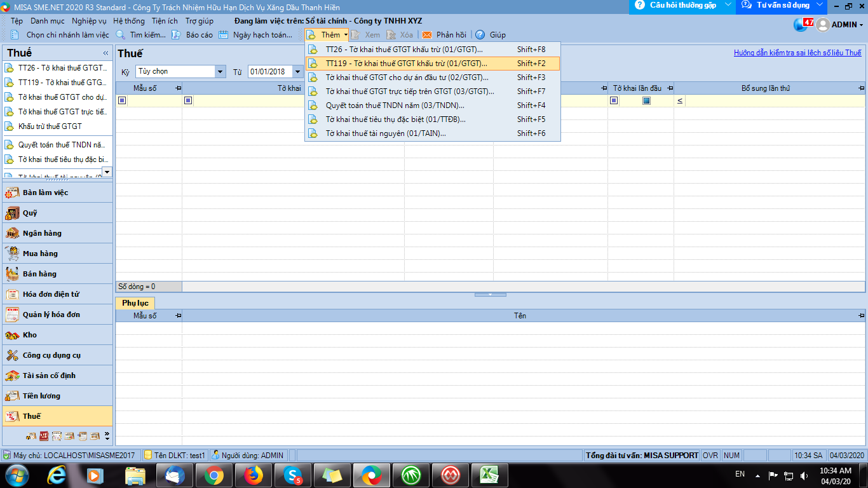Click into the Từ date field 01/01/2018
868x488 pixels.
coord(269,71)
